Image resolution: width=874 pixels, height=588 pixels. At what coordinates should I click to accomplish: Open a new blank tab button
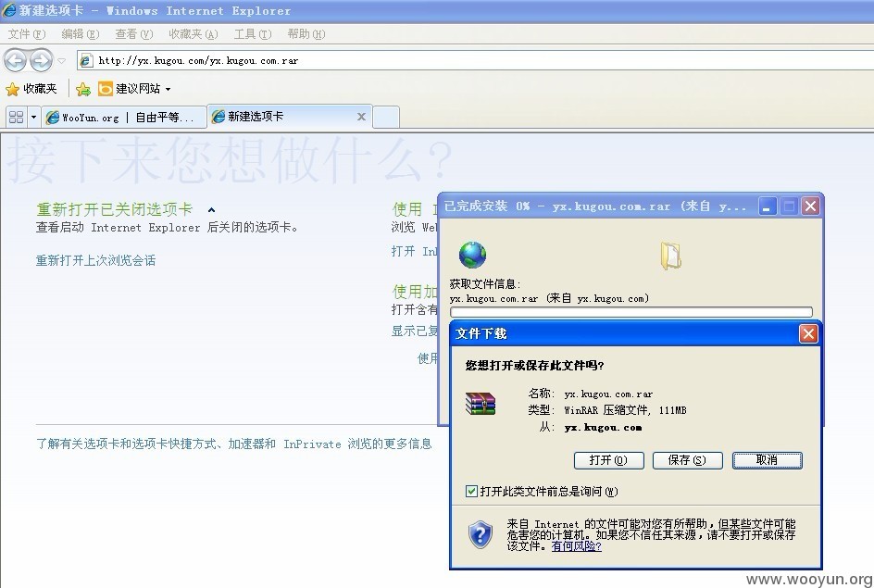(386, 117)
